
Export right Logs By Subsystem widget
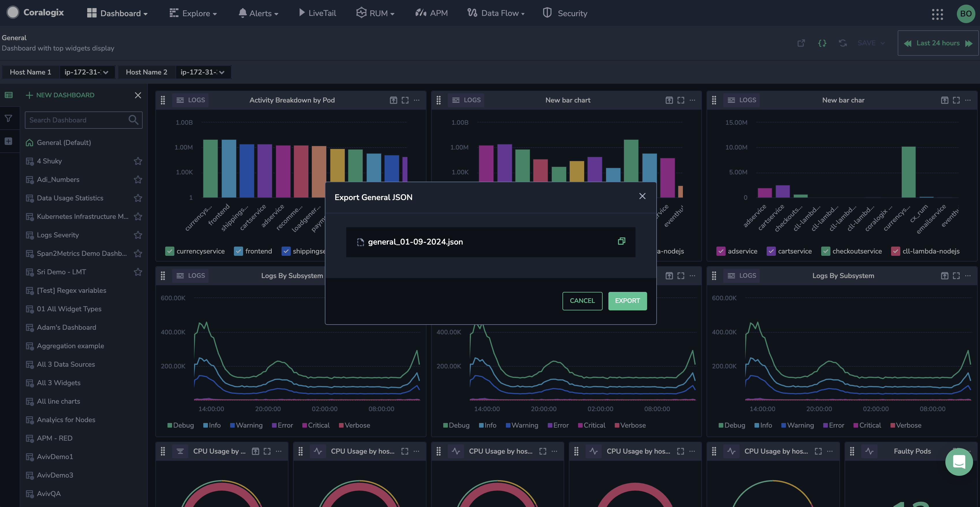(x=944, y=276)
